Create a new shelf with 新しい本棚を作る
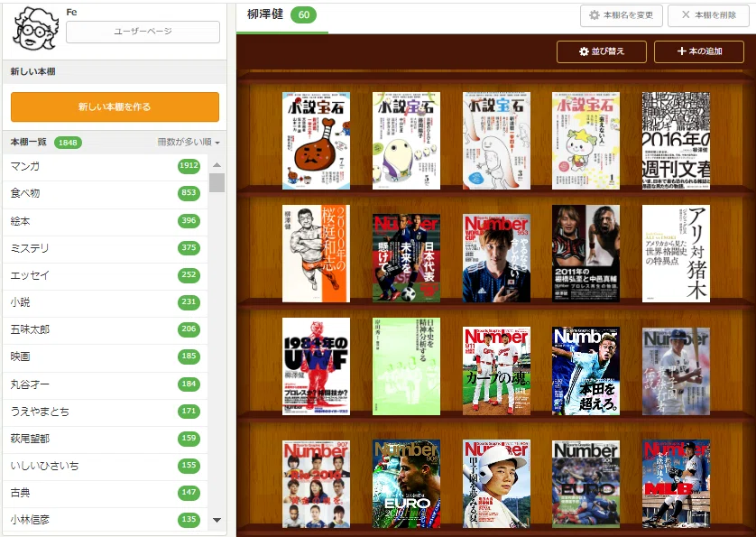The image size is (756, 537). pyautogui.click(x=115, y=107)
